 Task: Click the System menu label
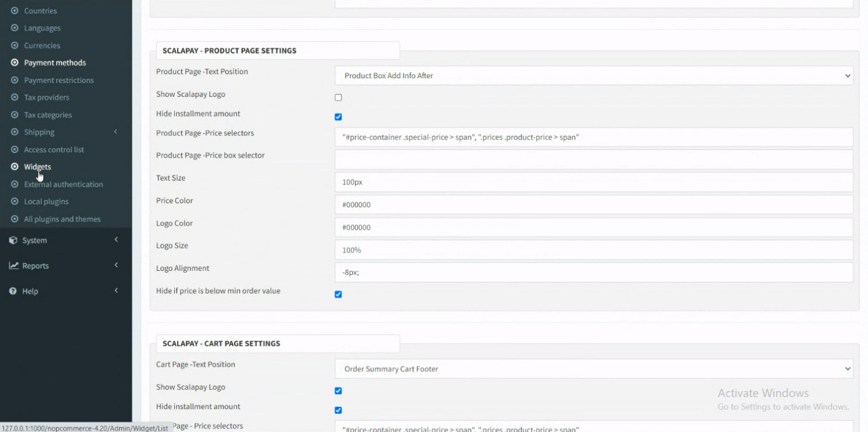[x=34, y=240]
